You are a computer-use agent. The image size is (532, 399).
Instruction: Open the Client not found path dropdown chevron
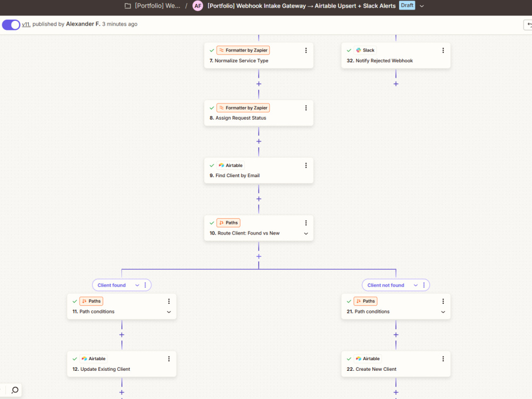click(415, 285)
